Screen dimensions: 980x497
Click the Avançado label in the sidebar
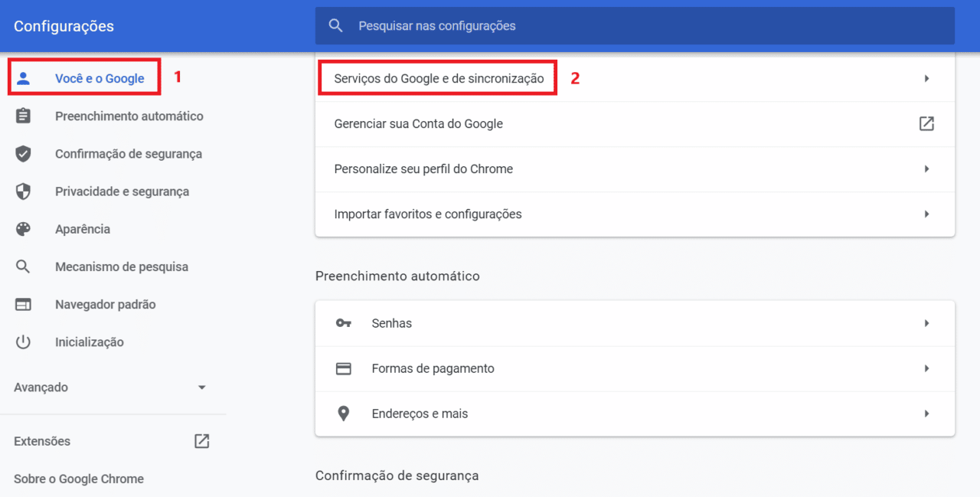(x=41, y=387)
